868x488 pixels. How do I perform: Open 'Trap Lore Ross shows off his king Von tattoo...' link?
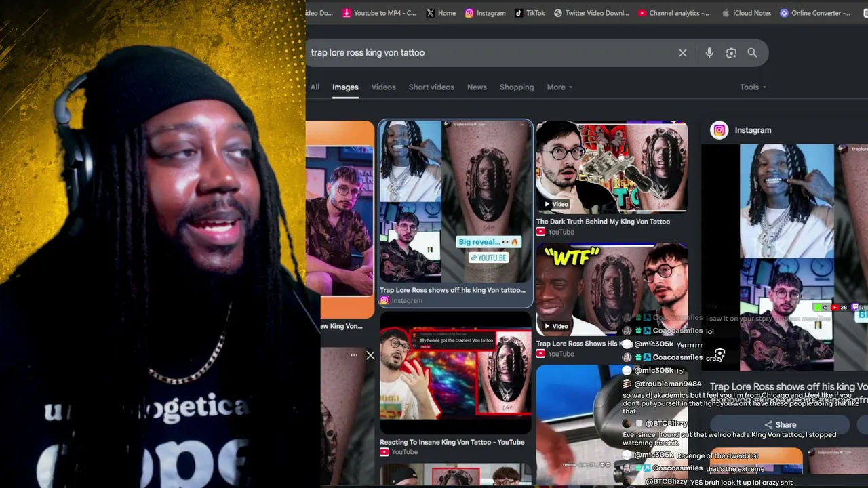452,290
